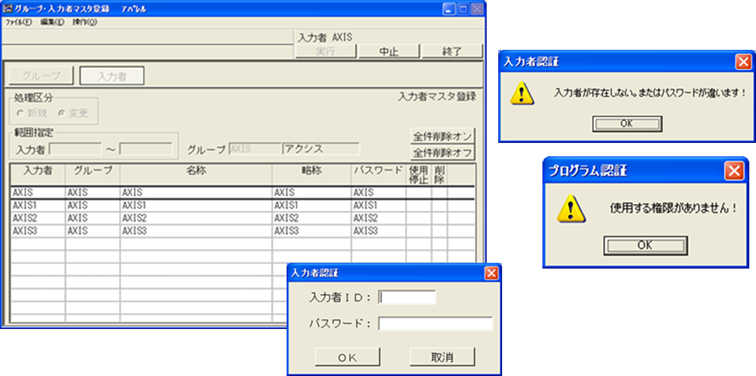Click the 名称 column header
Viewport: 756px width, 376px height.
pos(196,174)
